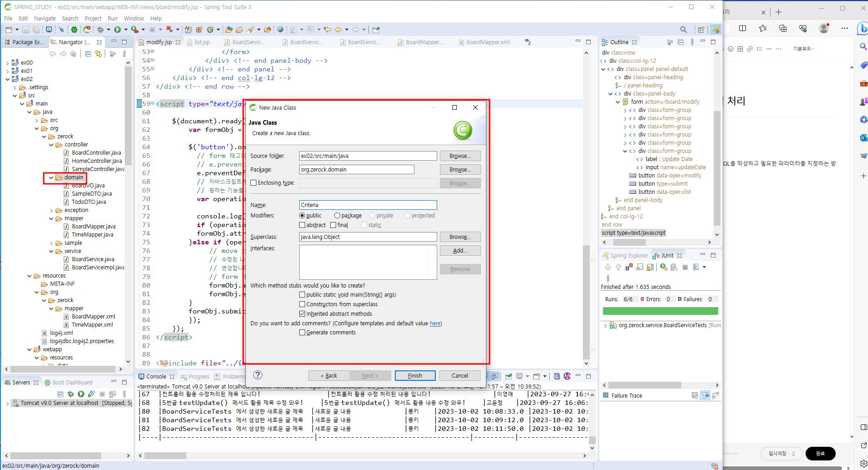Click Collapse All icon in Navigator view
Image resolution: width=868 pixels, height=470 pixels.
point(88,54)
